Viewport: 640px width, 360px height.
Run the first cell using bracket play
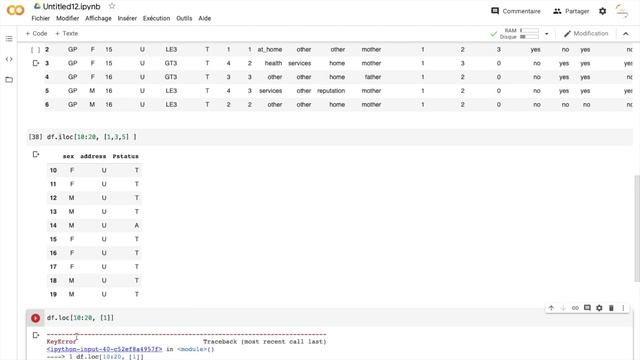coord(36,50)
